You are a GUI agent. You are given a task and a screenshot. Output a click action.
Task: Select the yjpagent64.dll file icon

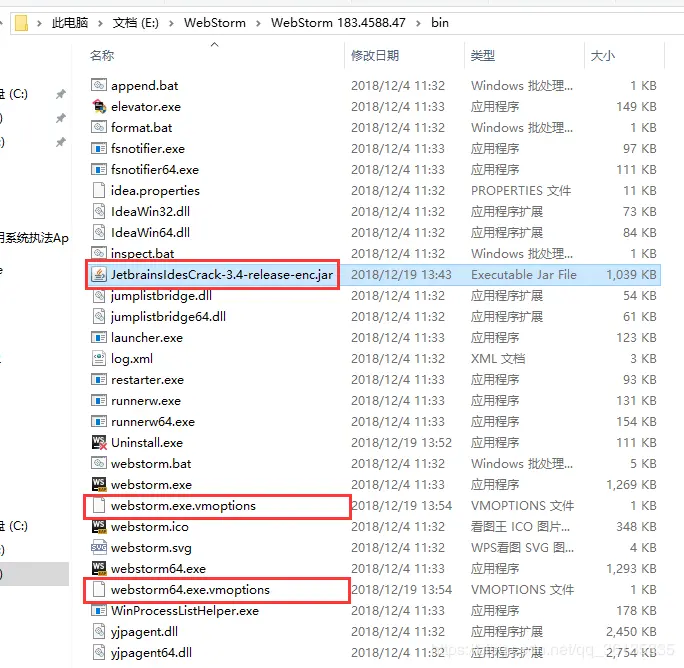pyautogui.click(x=99, y=652)
